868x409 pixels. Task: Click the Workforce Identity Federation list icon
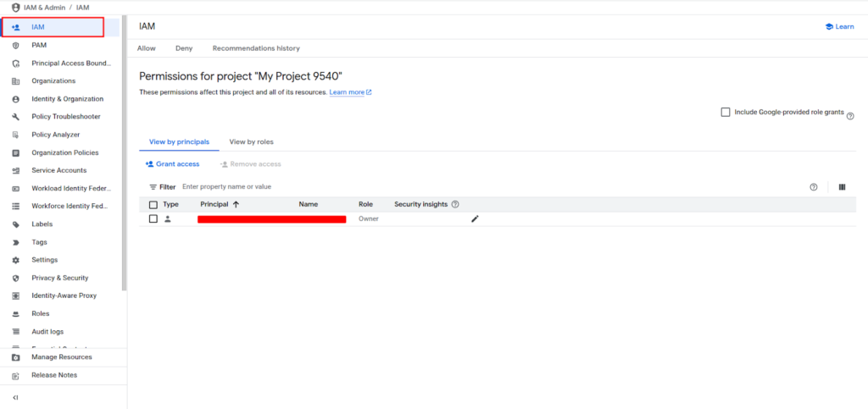(15, 206)
